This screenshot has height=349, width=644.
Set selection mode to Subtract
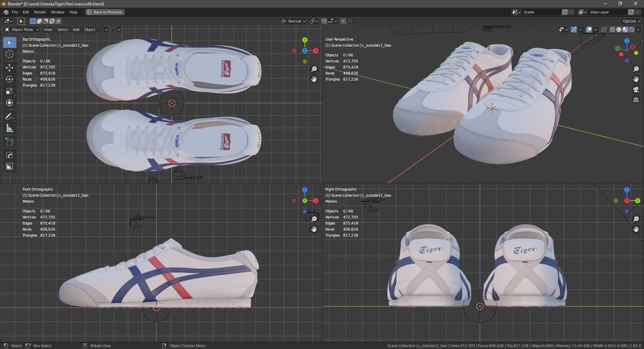tap(46, 21)
